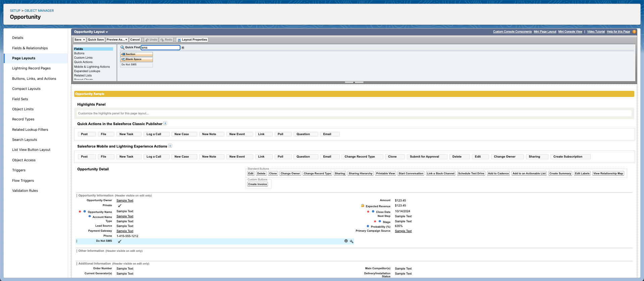Image resolution: width=644 pixels, height=281 pixels.
Task: Open the Video Tutorial link
Action: pyautogui.click(x=596, y=32)
